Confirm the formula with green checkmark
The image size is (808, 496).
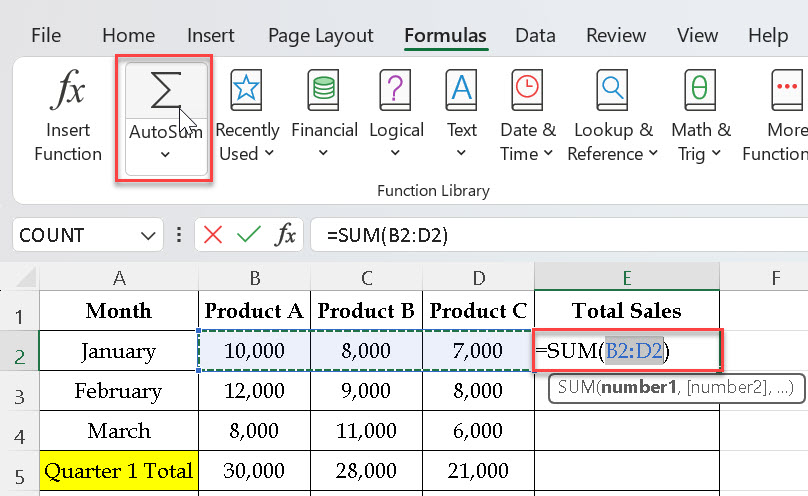coord(249,235)
